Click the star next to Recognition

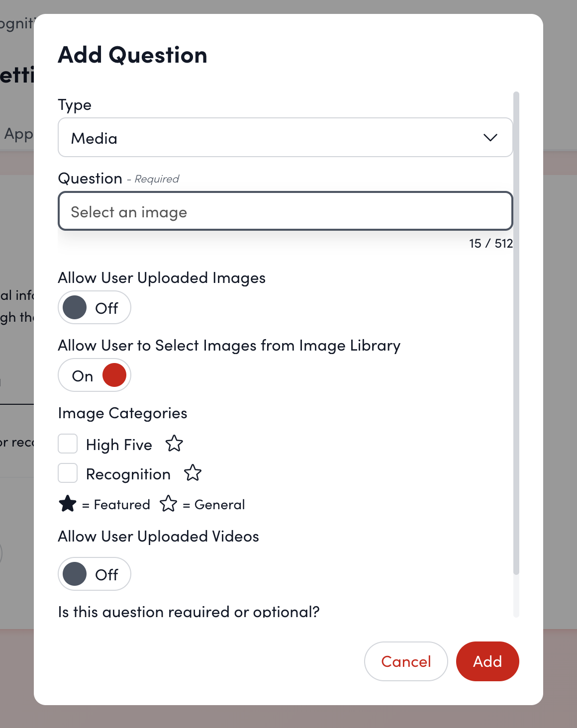click(192, 473)
